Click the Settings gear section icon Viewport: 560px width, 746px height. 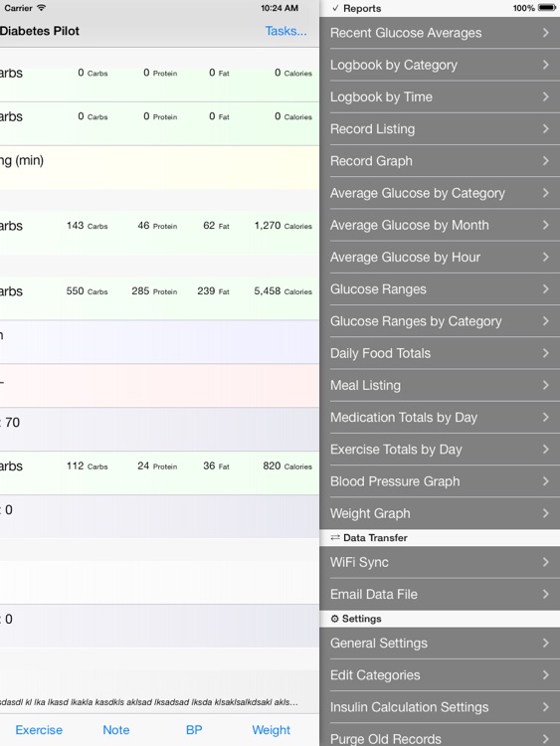[x=334, y=619]
